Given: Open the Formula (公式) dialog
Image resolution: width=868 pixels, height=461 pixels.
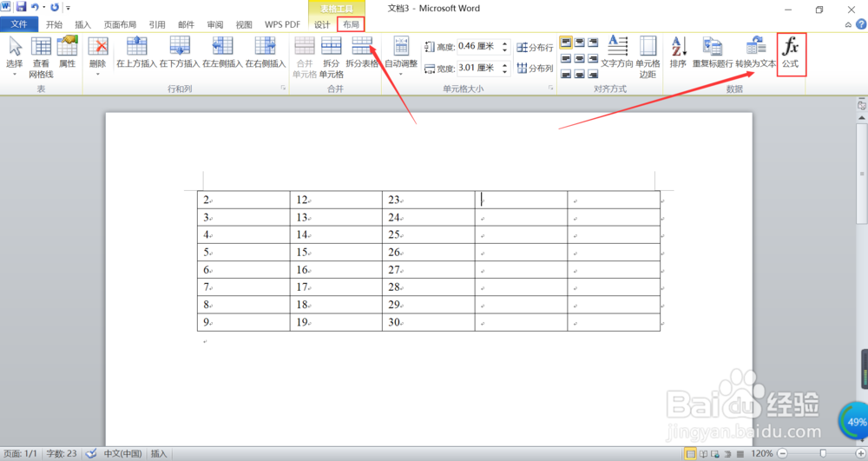Looking at the screenshot, I should point(791,52).
